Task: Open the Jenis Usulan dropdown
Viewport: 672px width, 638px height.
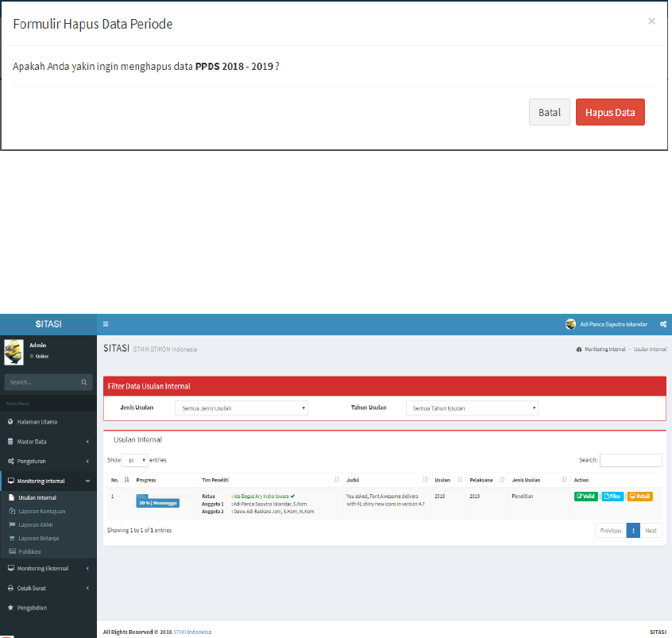Action: 241,408
